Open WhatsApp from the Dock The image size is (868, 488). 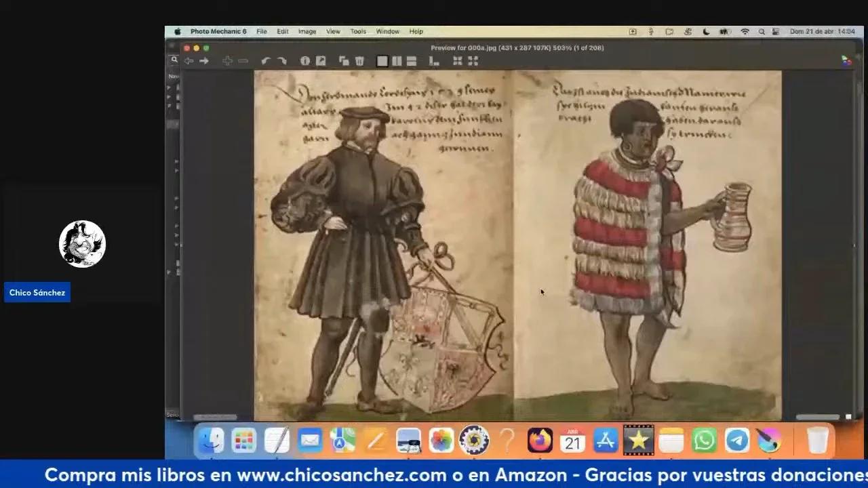click(x=705, y=441)
